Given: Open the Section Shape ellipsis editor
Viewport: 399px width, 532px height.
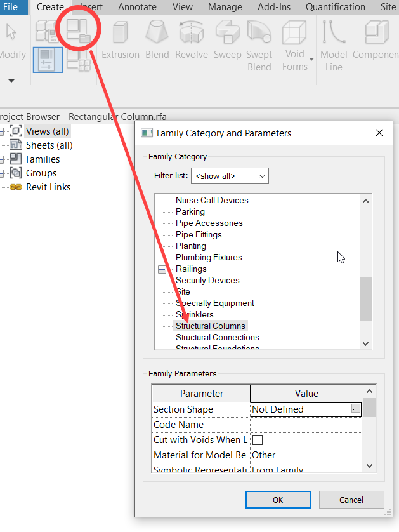Looking at the screenshot, I should point(355,409).
